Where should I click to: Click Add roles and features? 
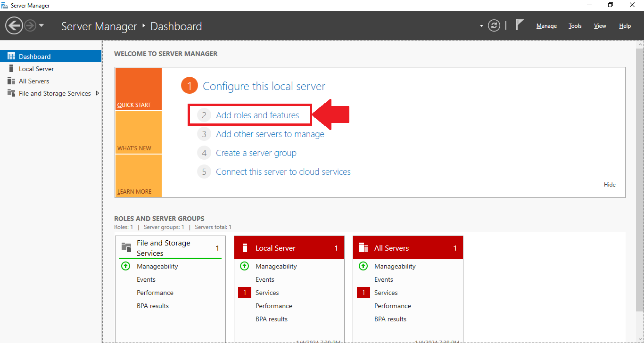point(257,115)
